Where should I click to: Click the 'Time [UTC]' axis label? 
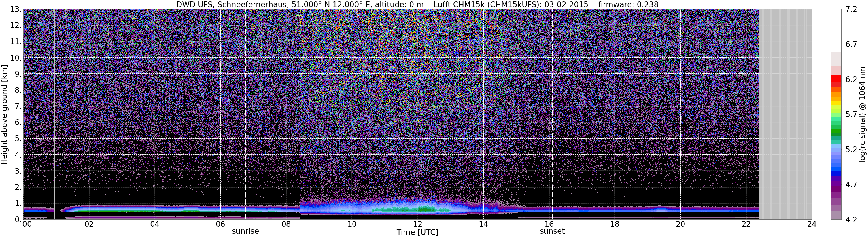click(417, 232)
